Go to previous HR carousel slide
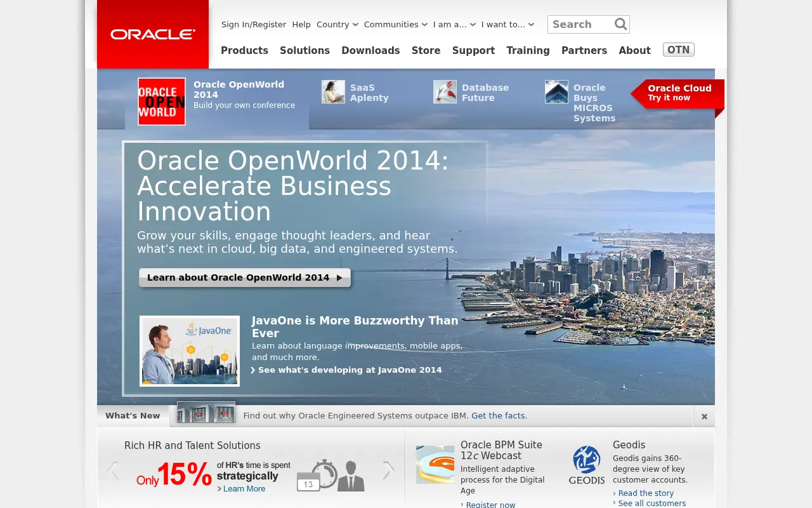 pyautogui.click(x=113, y=471)
